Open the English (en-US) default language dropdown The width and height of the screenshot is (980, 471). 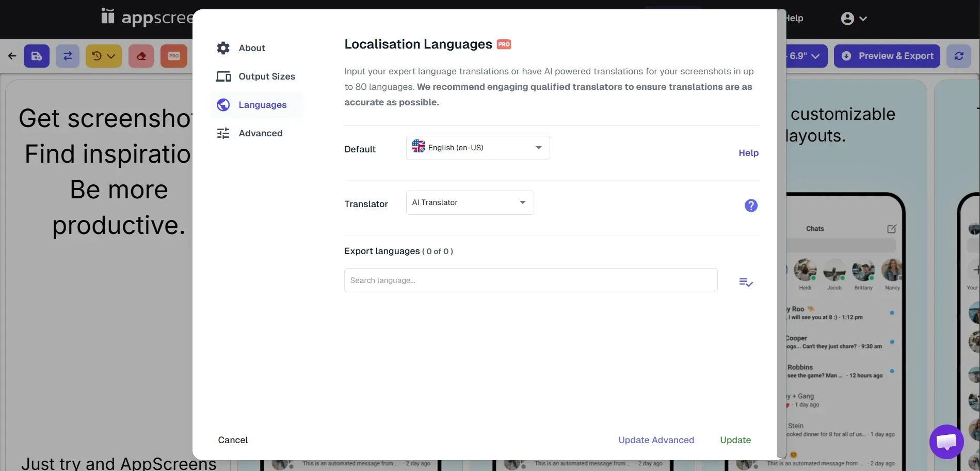point(477,148)
